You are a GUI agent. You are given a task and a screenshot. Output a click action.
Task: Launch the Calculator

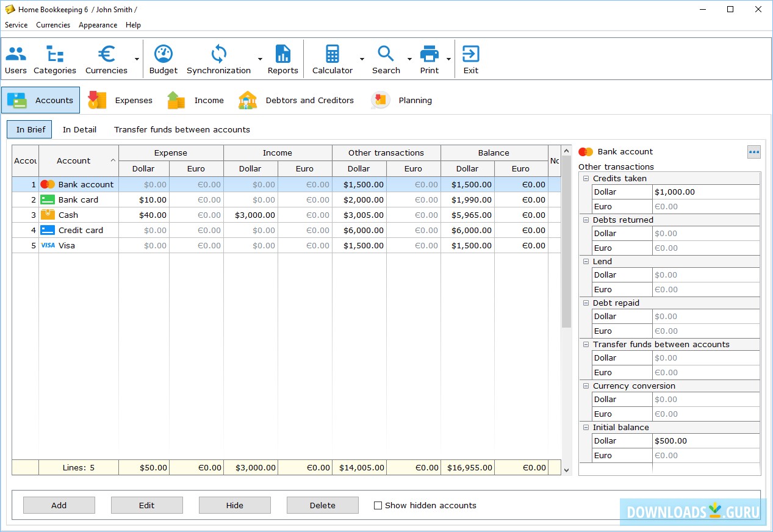[331, 58]
